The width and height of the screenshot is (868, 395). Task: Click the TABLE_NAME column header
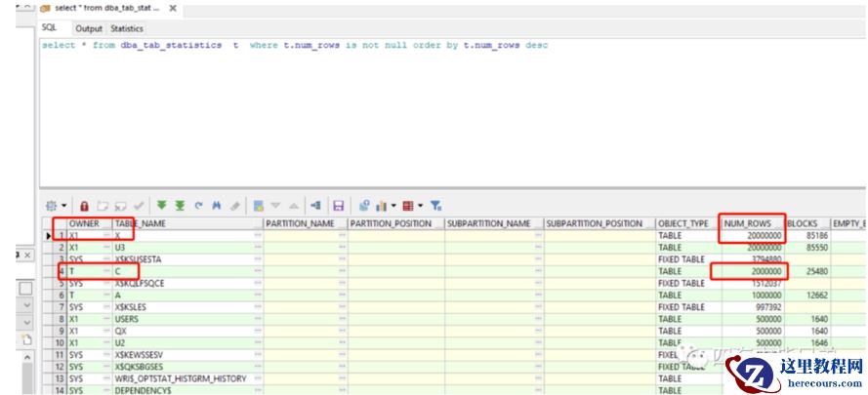[x=187, y=223]
